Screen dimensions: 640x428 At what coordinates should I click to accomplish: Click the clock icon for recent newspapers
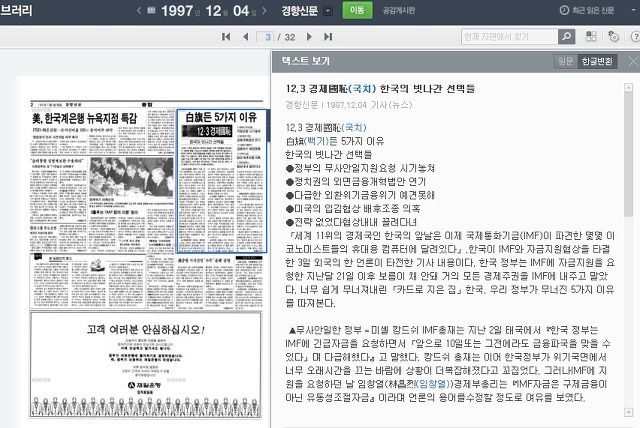click(x=564, y=10)
